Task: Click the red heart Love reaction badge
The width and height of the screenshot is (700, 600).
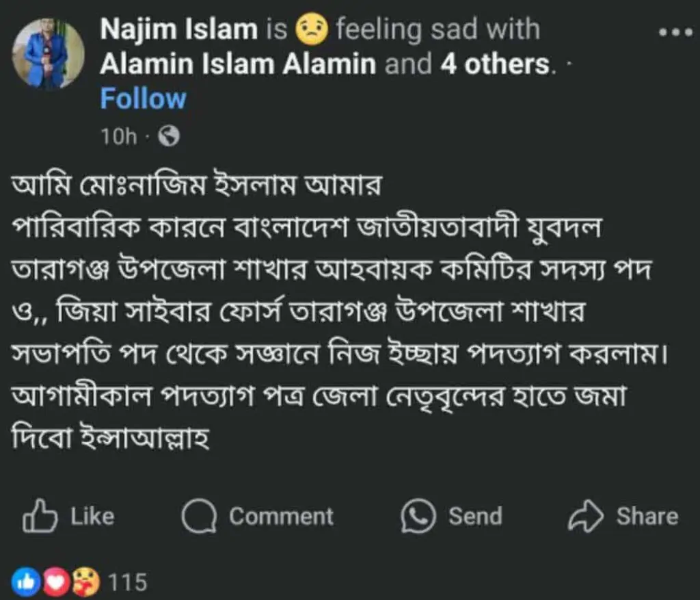Action: tap(57, 582)
